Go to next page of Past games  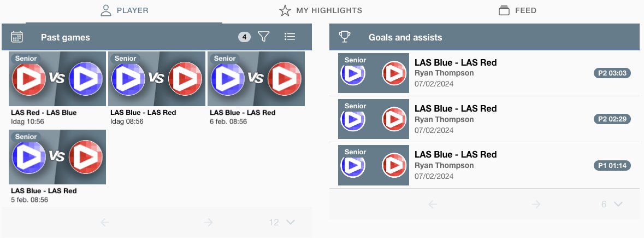point(208,222)
